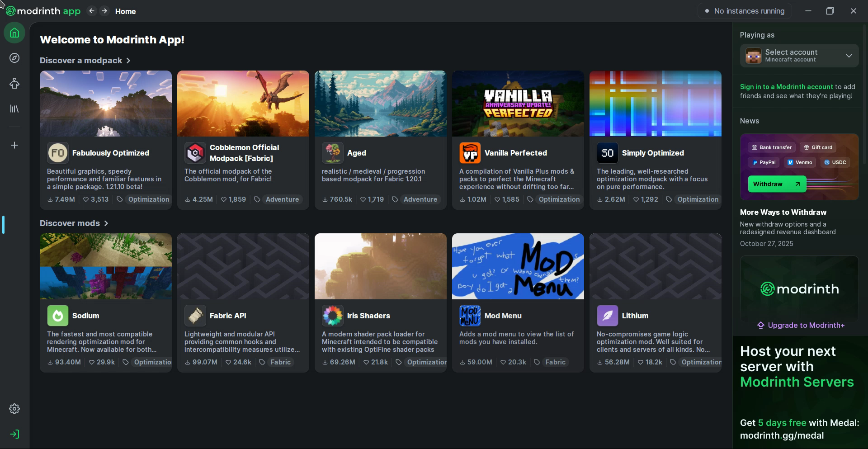Select the Iris Shaders mod title
Screen dimensions: 868x449
coord(368,316)
